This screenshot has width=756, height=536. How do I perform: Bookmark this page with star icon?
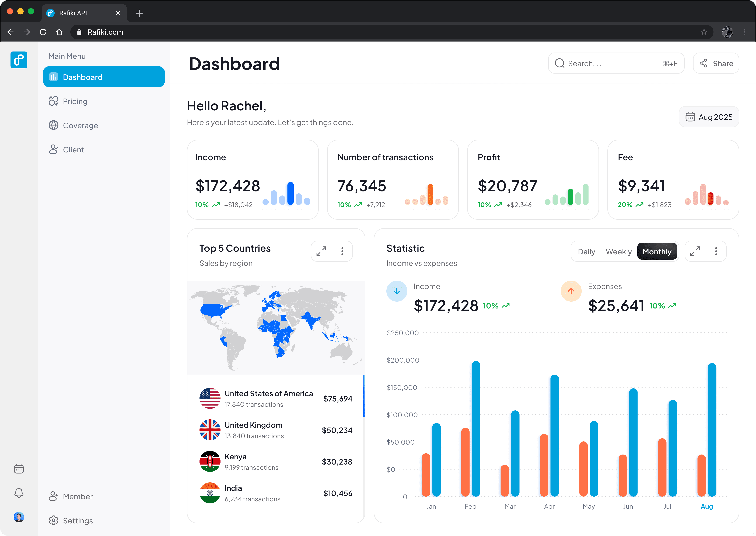click(704, 32)
